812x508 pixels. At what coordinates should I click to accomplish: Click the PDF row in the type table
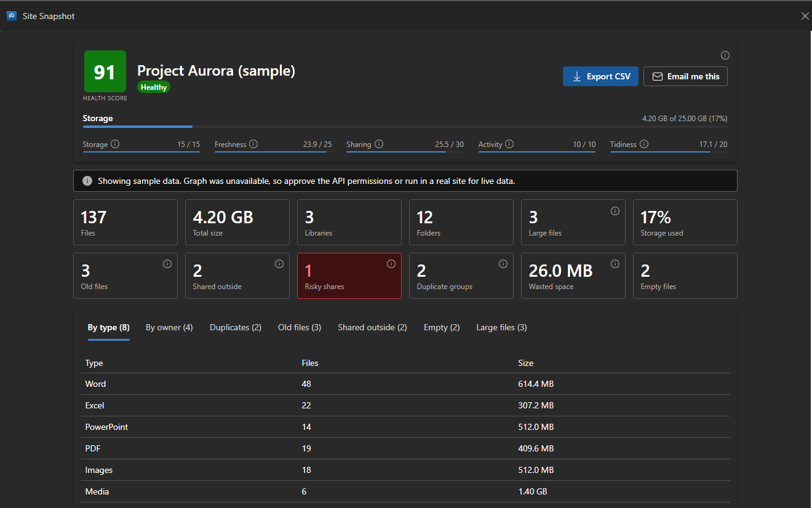[x=405, y=448]
